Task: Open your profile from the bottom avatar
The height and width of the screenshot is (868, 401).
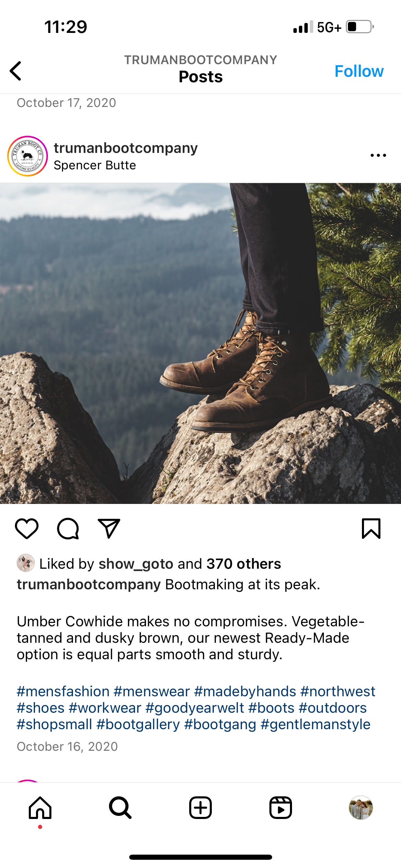Action: click(x=361, y=808)
